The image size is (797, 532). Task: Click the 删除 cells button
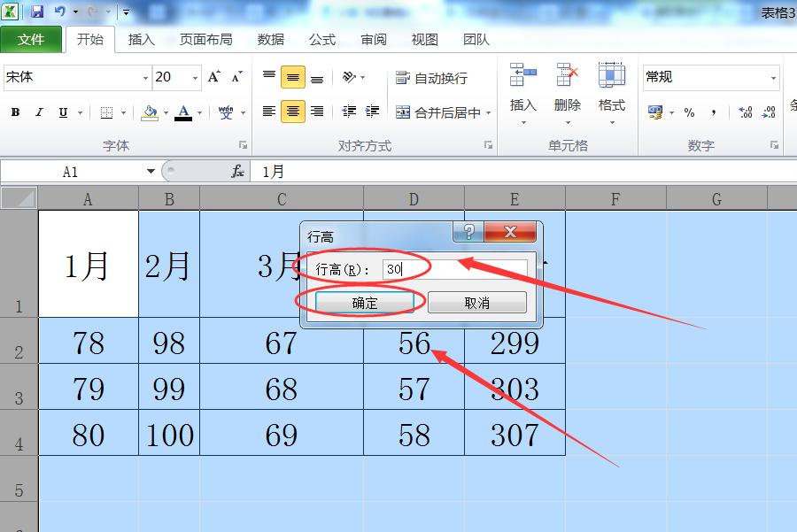coord(568,93)
